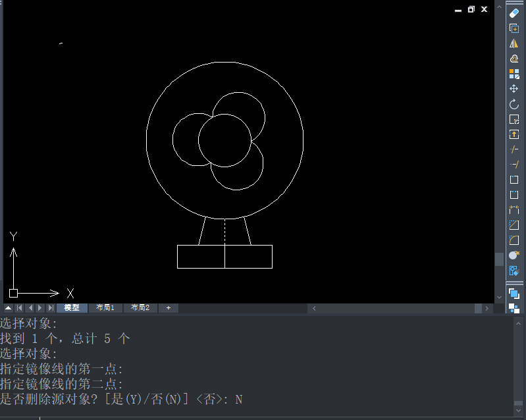Screen dimensions: 526x420
Task: Click command history scrollbar up arrow
Action: (x=518, y=323)
